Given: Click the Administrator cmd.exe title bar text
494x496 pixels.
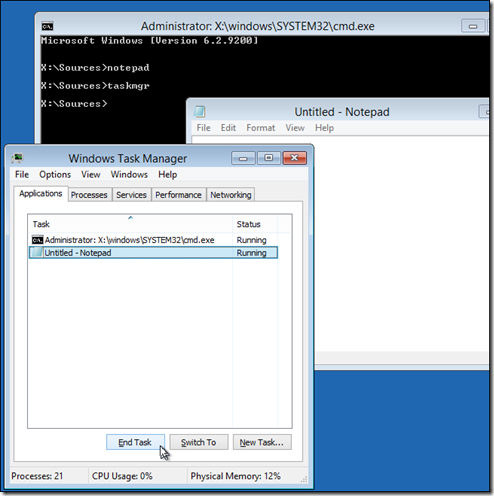Looking at the screenshot, I should [258, 26].
